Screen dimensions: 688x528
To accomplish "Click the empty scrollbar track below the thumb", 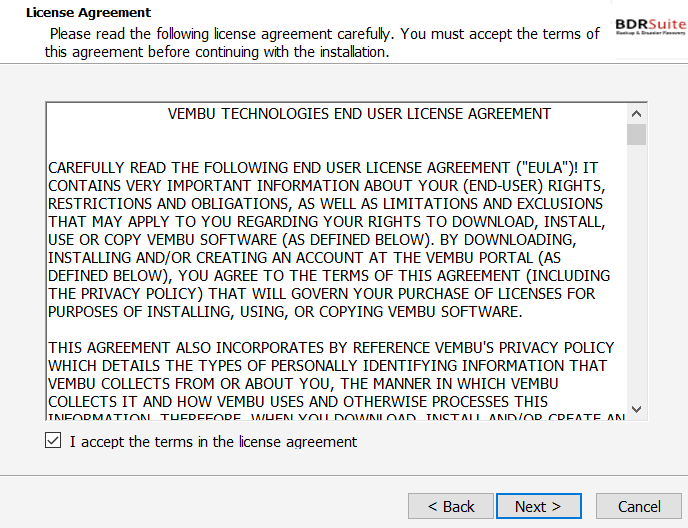I will [x=636, y=272].
